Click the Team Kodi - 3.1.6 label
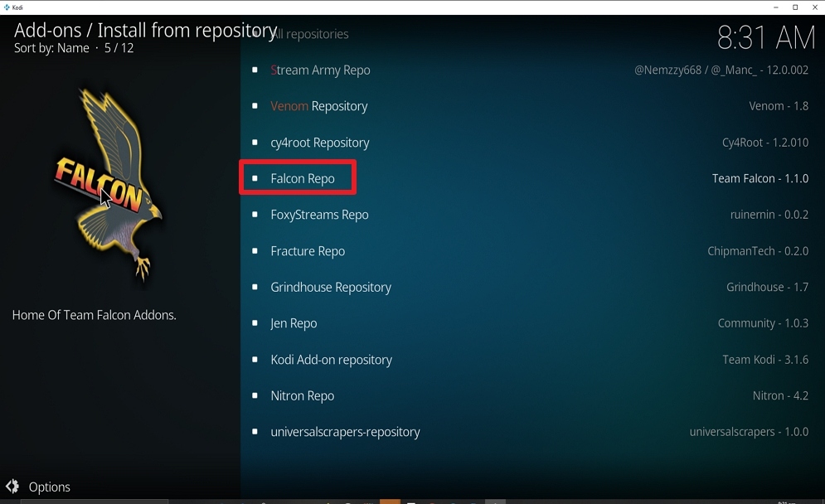 point(765,359)
